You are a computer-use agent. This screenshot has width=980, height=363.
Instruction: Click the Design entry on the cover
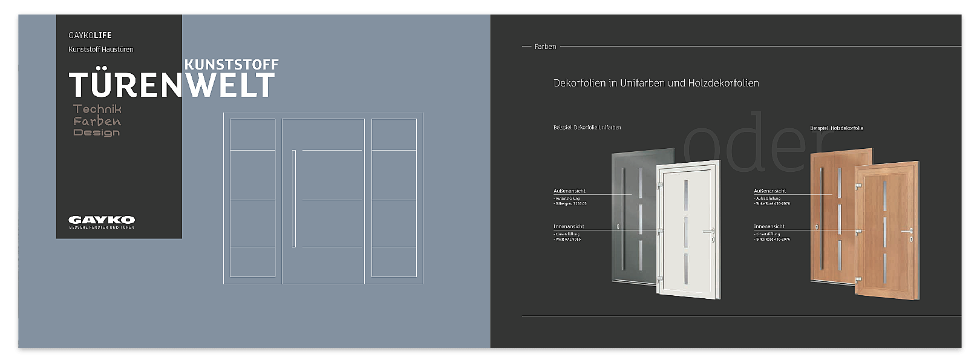click(97, 132)
